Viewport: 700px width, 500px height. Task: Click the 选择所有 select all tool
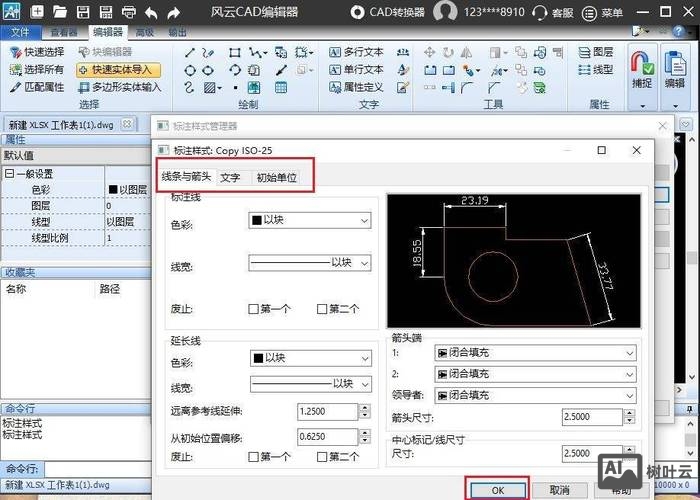(x=37, y=70)
